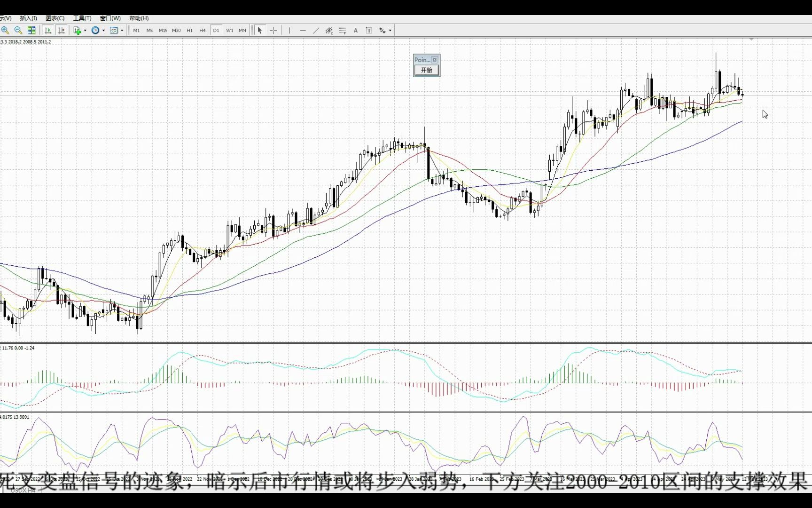Zoom in on the chart
Image resolution: width=812 pixels, height=508 pixels.
click(5, 30)
